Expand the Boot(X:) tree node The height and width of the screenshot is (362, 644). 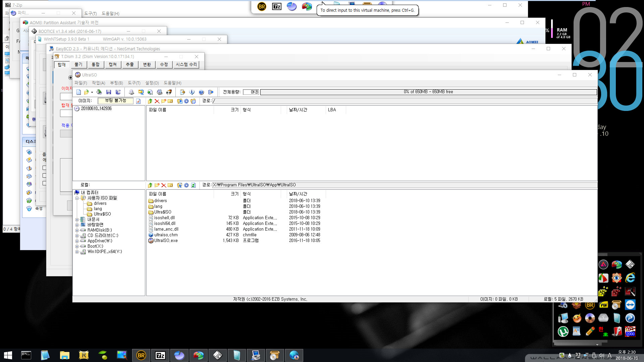77,246
